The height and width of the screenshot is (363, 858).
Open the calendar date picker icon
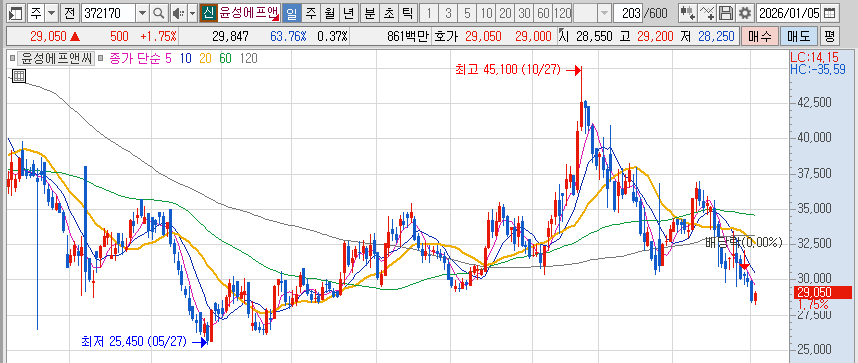[830, 13]
